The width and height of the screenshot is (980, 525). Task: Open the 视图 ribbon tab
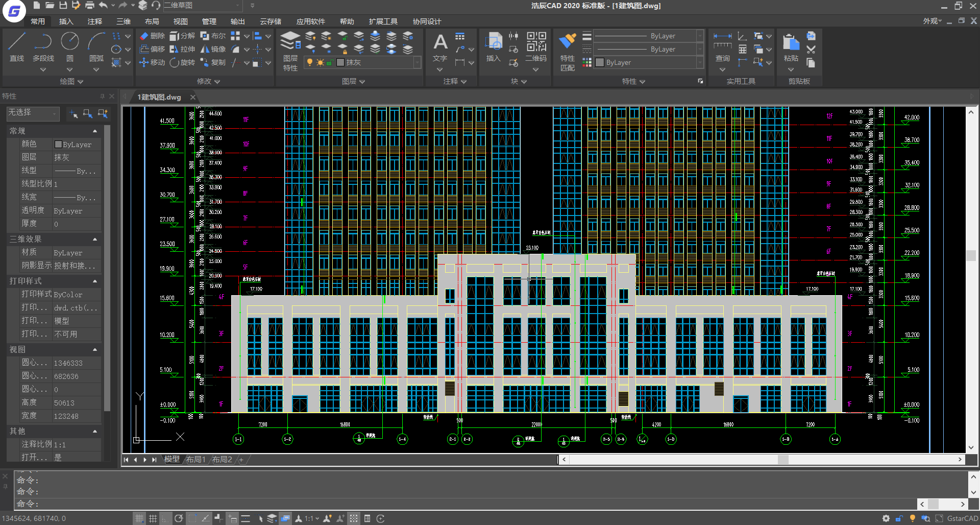click(180, 21)
